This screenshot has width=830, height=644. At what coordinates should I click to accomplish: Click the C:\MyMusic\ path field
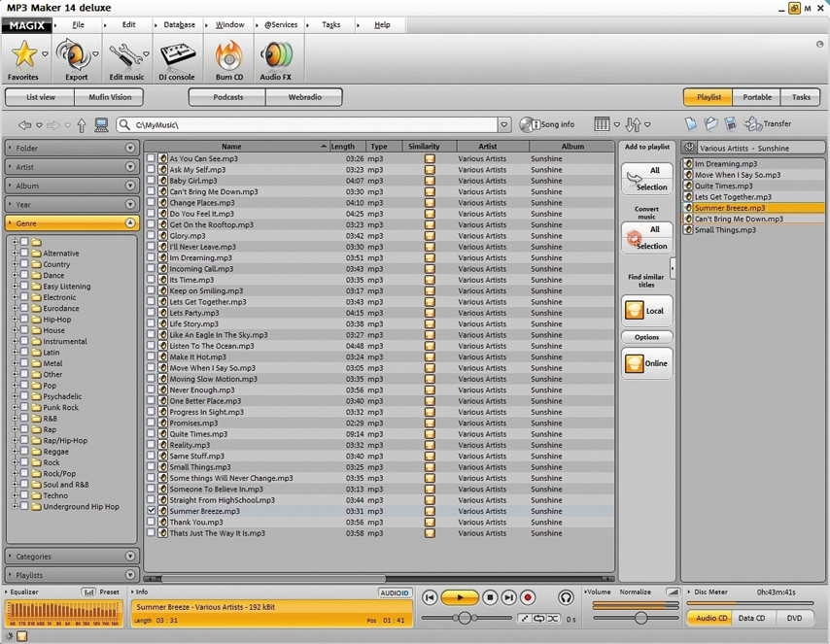coord(308,125)
